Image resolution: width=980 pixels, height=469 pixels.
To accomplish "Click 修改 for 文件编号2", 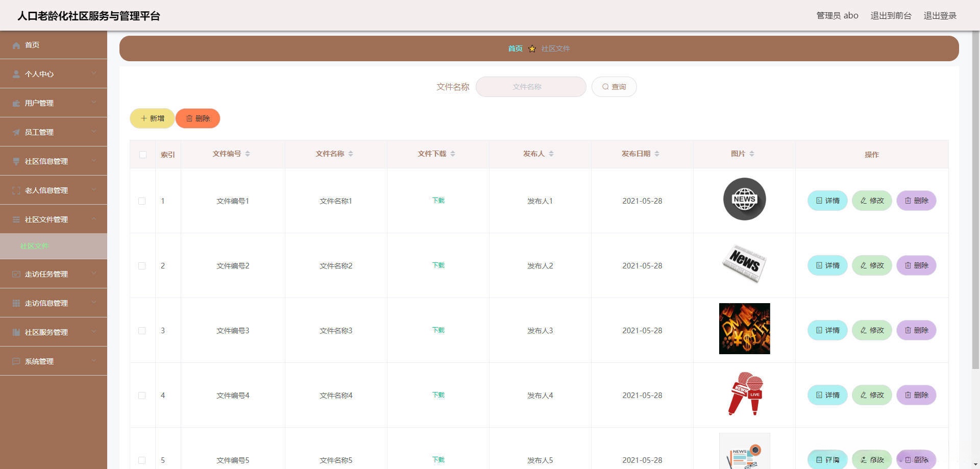I will click(872, 265).
